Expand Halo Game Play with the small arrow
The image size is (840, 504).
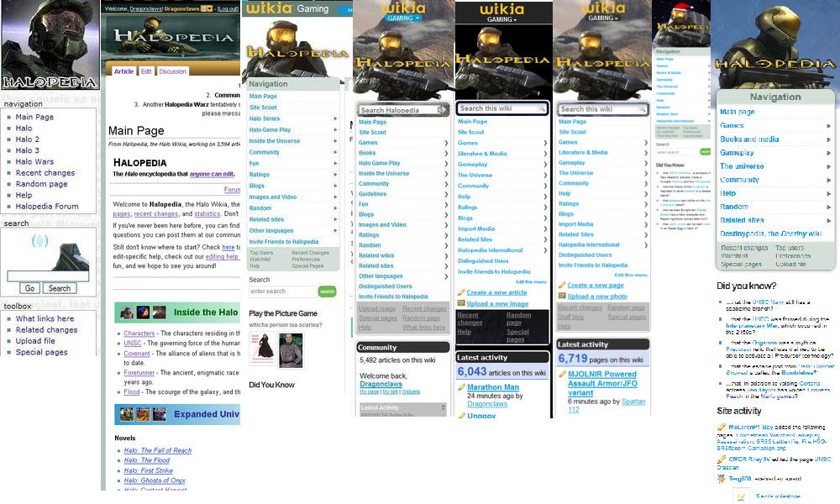335,130
